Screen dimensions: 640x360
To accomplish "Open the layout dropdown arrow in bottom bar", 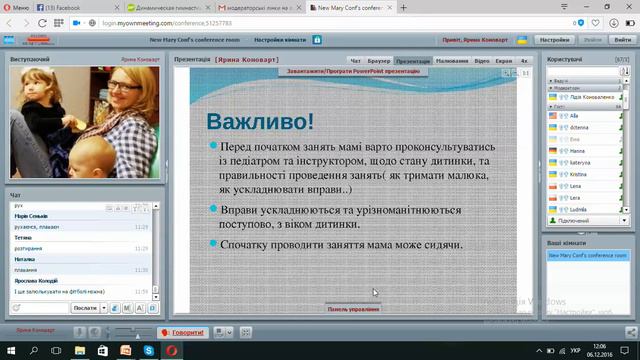I will point(229,333).
